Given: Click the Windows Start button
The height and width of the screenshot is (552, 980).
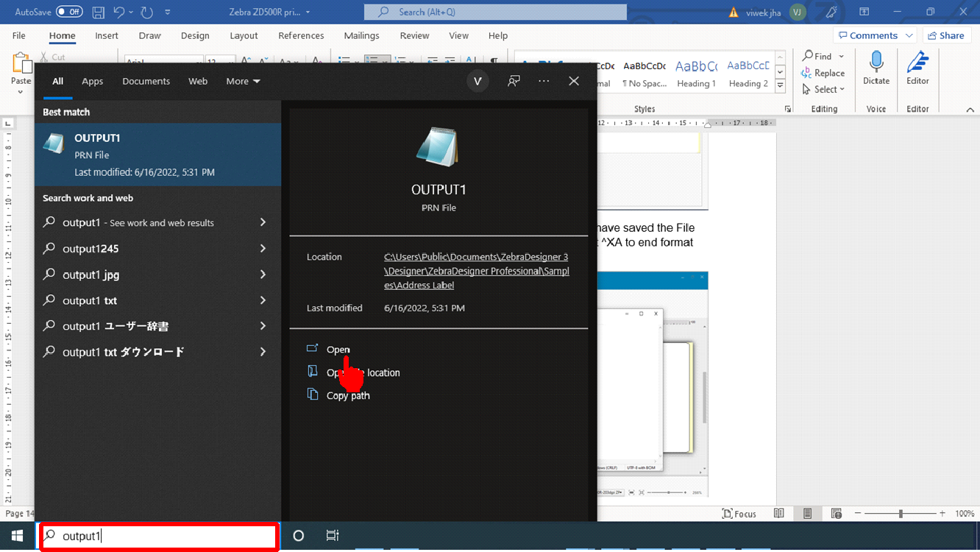Looking at the screenshot, I should click(x=17, y=536).
